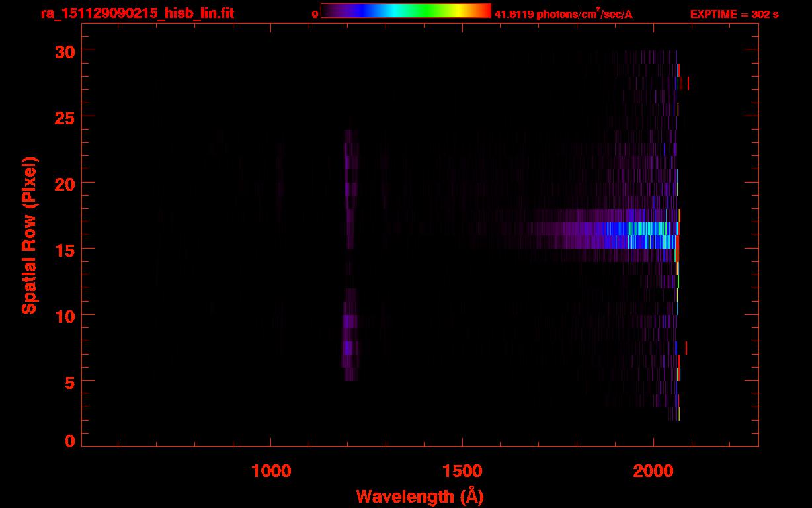This screenshot has height=508, width=812.
Task: Click the Spatial Row (Pixel) axis title
Action: pyautogui.click(x=30, y=235)
